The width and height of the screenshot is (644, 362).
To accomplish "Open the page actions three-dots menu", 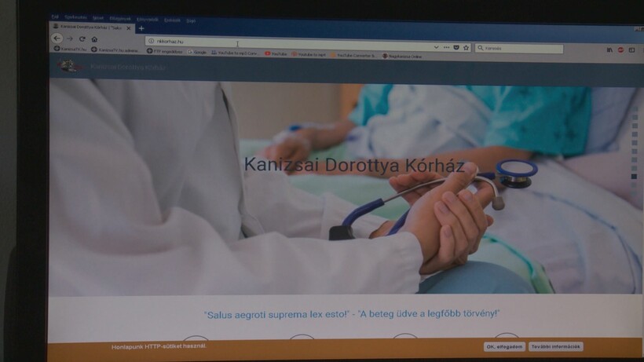I will click(x=446, y=47).
